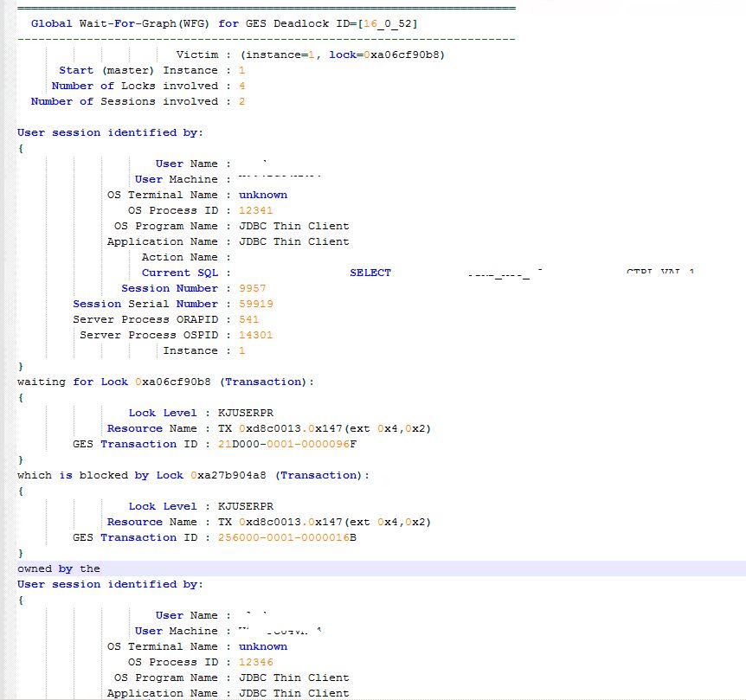
Task: Select the Session Serial Number 59919
Action: 256,304
